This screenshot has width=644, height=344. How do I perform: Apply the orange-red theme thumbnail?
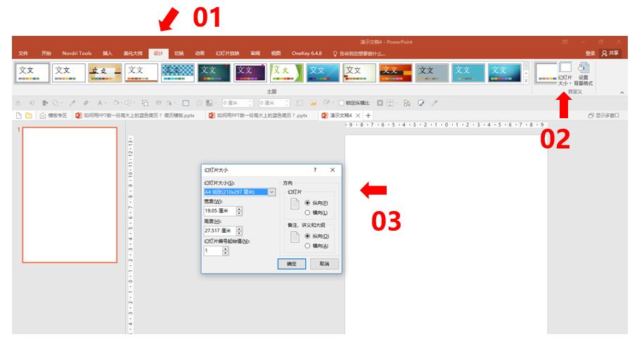(396, 72)
